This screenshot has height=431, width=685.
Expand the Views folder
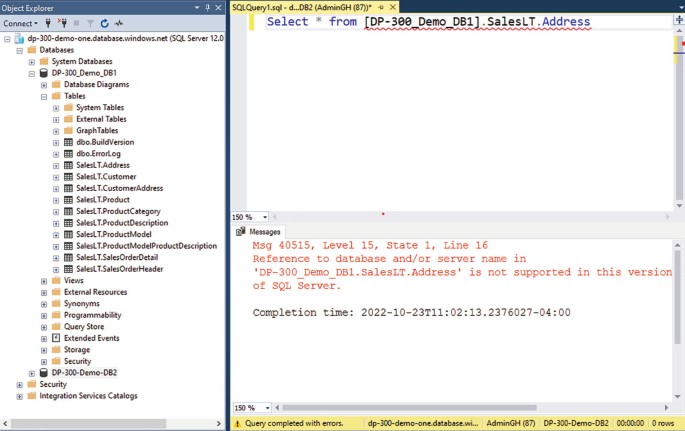44,280
